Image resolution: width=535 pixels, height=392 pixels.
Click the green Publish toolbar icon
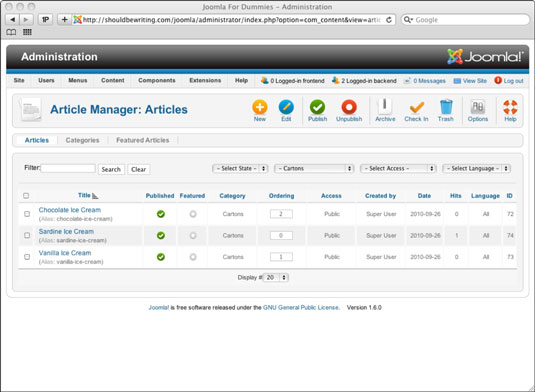[x=317, y=107]
